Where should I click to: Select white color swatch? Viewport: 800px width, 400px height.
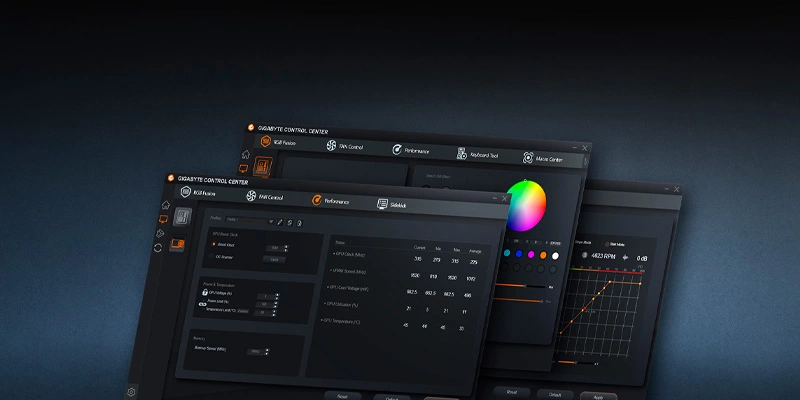pos(555,256)
